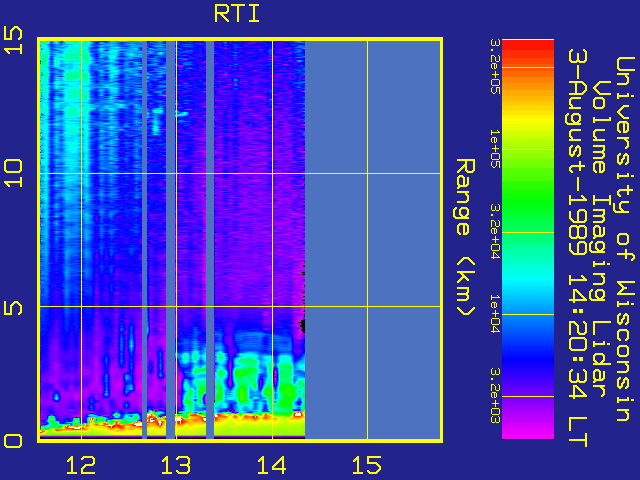Click the colorbar label 3.2e+05
The height and width of the screenshot is (480, 640).
click(495, 67)
